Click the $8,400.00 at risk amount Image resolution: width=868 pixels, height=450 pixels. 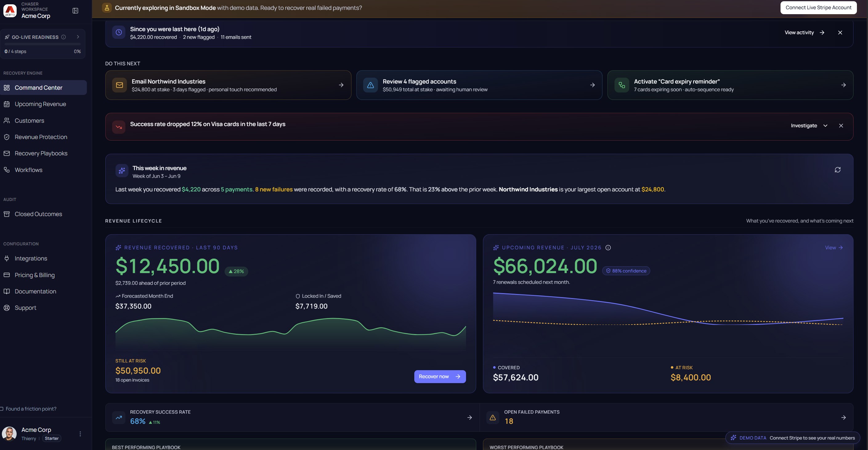691,378
